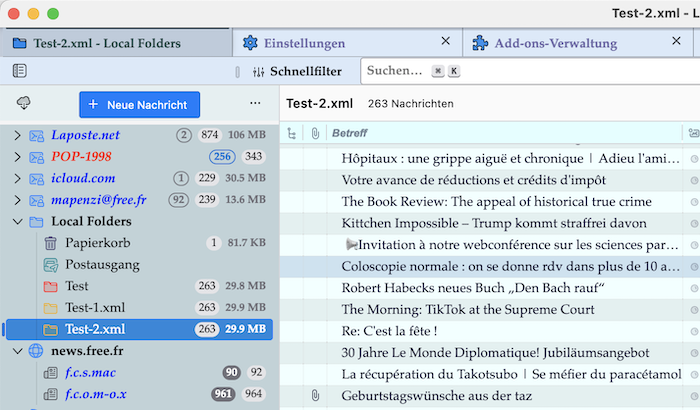
Task: Switch to the Add-ons-Verwaltung tab
Action: (555, 44)
